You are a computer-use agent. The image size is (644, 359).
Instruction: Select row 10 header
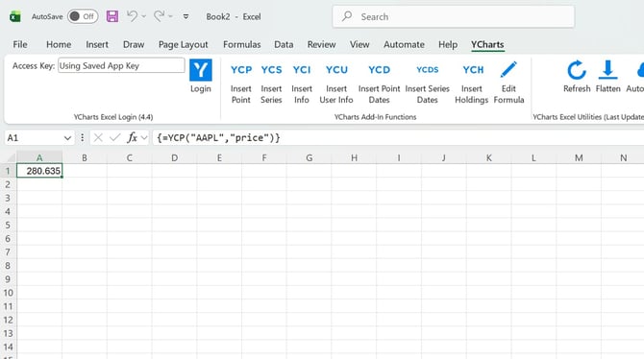click(8, 293)
